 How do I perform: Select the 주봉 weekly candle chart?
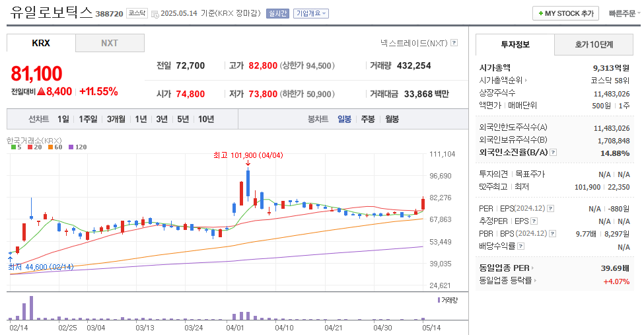(x=368, y=119)
